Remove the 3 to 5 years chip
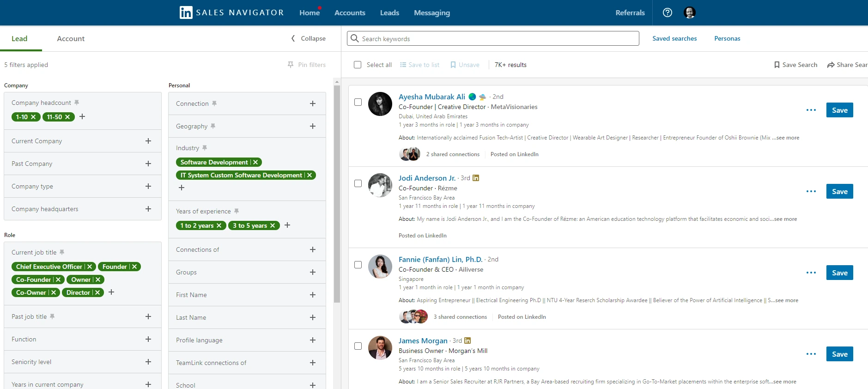Screen dimensions: 868x389 click(x=273, y=225)
